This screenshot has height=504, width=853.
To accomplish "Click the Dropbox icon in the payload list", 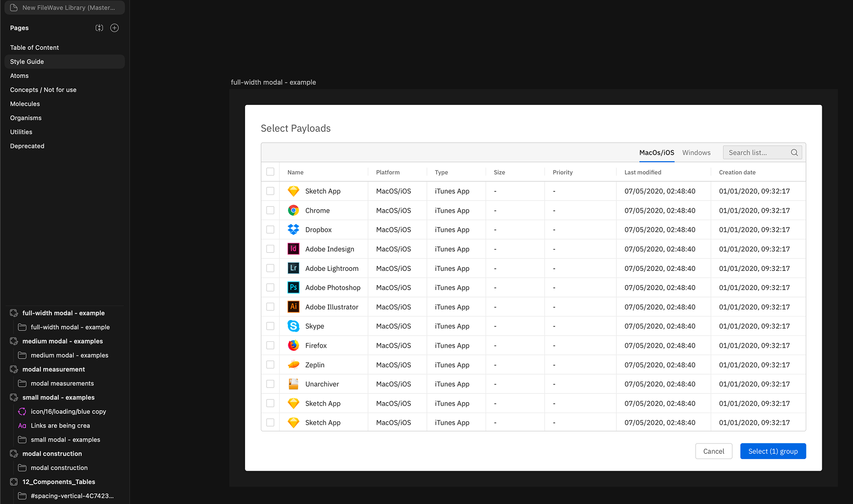I will 293,229.
